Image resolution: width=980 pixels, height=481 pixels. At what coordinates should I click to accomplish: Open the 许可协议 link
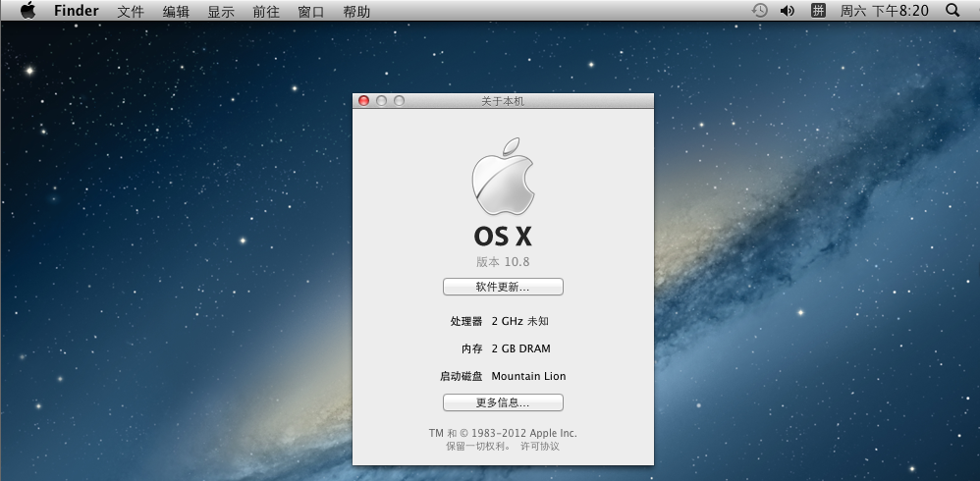coord(539,447)
